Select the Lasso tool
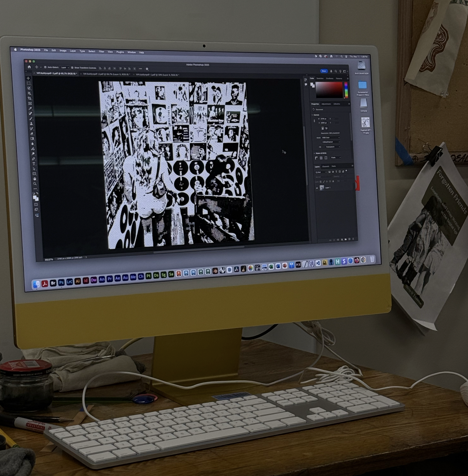468x476 pixels. [x=29, y=88]
